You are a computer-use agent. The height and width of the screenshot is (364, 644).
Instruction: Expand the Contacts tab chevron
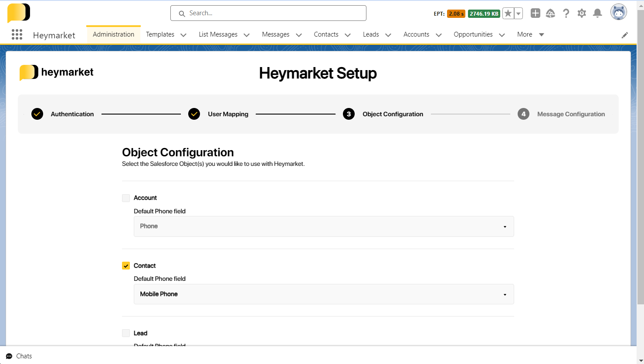point(347,35)
